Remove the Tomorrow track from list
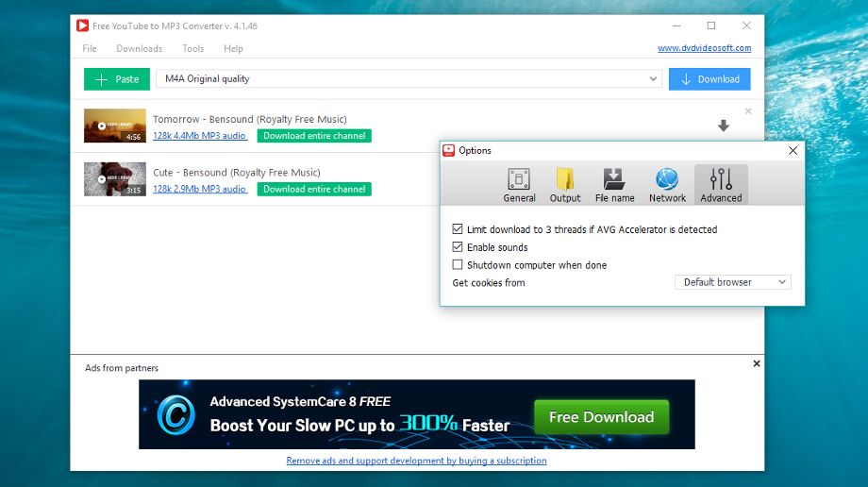The width and height of the screenshot is (868, 487). [x=748, y=111]
